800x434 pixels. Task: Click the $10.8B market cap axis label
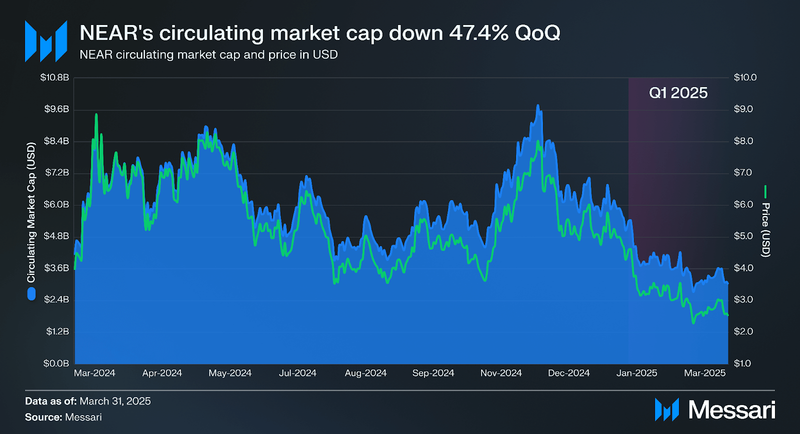point(55,78)
